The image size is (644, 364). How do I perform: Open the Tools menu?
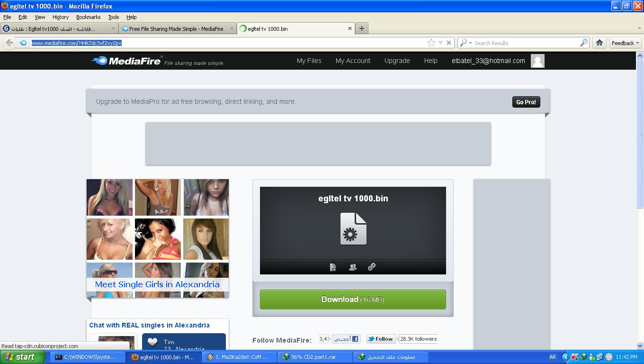point(114,17)
